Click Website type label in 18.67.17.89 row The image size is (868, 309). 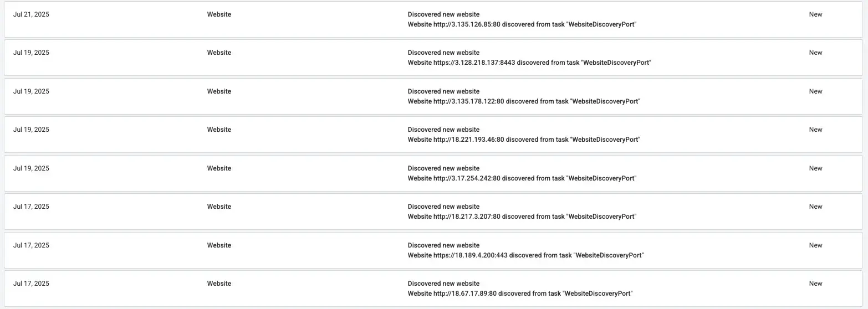tap(219, 284)
